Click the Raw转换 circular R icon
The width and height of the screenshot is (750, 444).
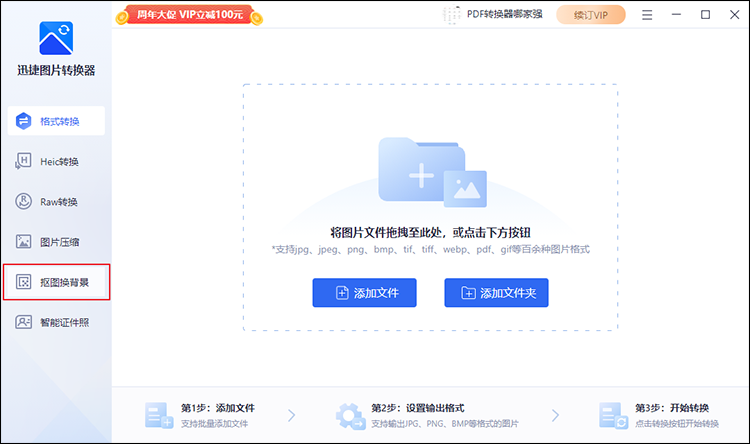coord(24,202)
